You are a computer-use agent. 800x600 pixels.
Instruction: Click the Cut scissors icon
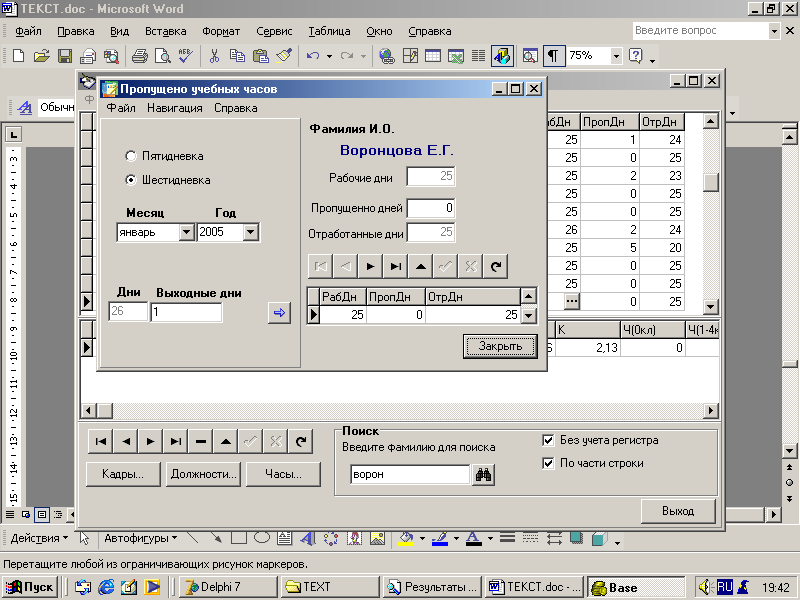tap(215, 56)
